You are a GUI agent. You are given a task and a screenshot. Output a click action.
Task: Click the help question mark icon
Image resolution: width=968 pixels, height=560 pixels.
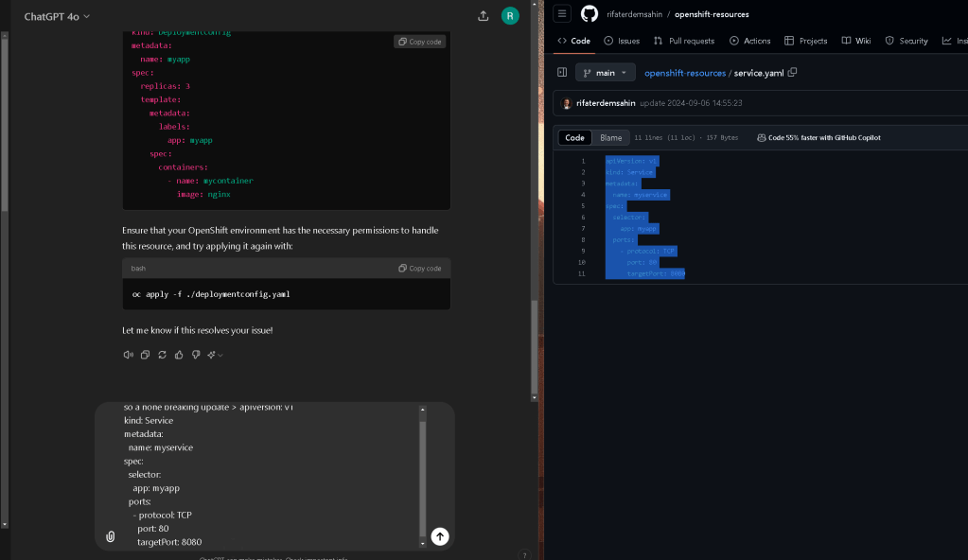[524, 555]
